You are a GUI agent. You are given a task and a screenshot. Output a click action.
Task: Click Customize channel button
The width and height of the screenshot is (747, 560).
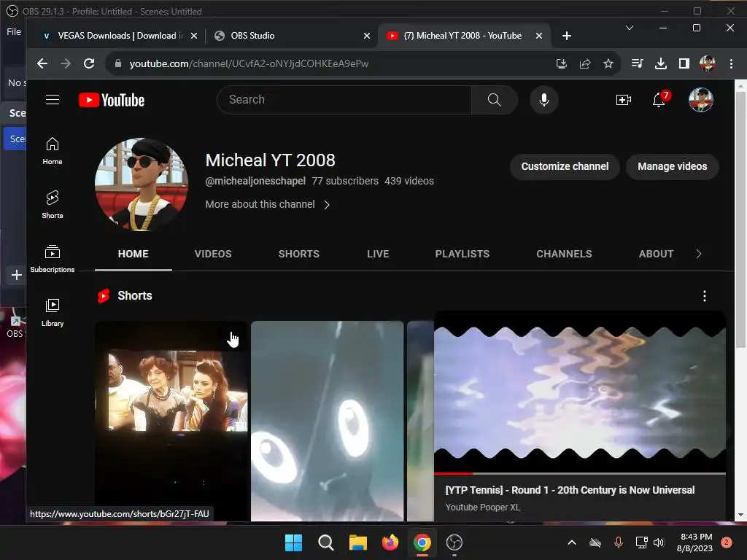click(x=565, y=166)
